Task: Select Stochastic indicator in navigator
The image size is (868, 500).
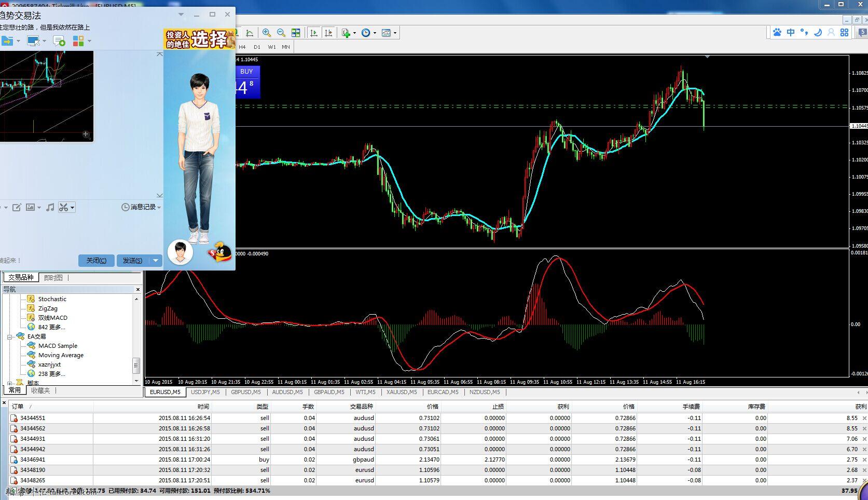Action: point(52,299)
